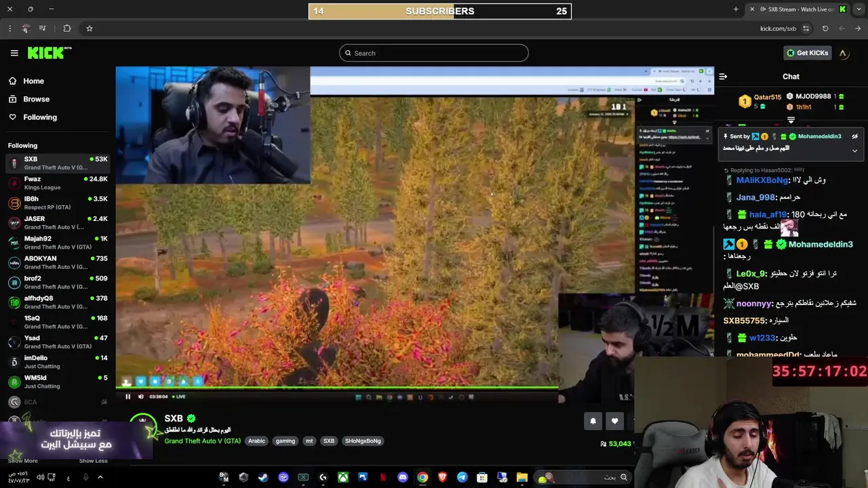Select Ysad channel in sidebar
This screenshot has height=488, width=868.
pyautogui.click(x=58, y=342)
